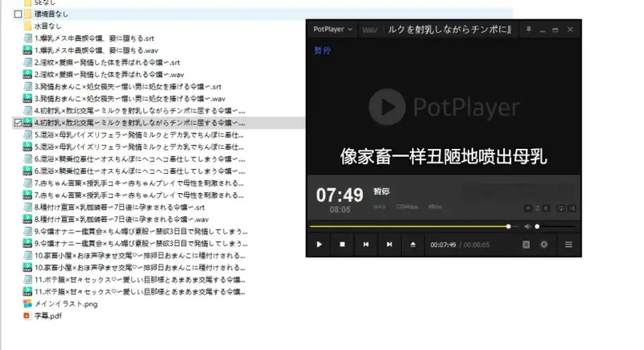Image resolution: width=644 pixels, height=350 pixels.
Task: Mute audio using the speaker icon
Action: tap(527, 227)
